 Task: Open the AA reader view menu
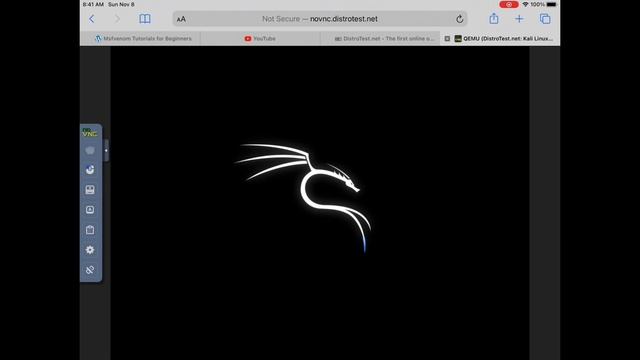[181, 19]
